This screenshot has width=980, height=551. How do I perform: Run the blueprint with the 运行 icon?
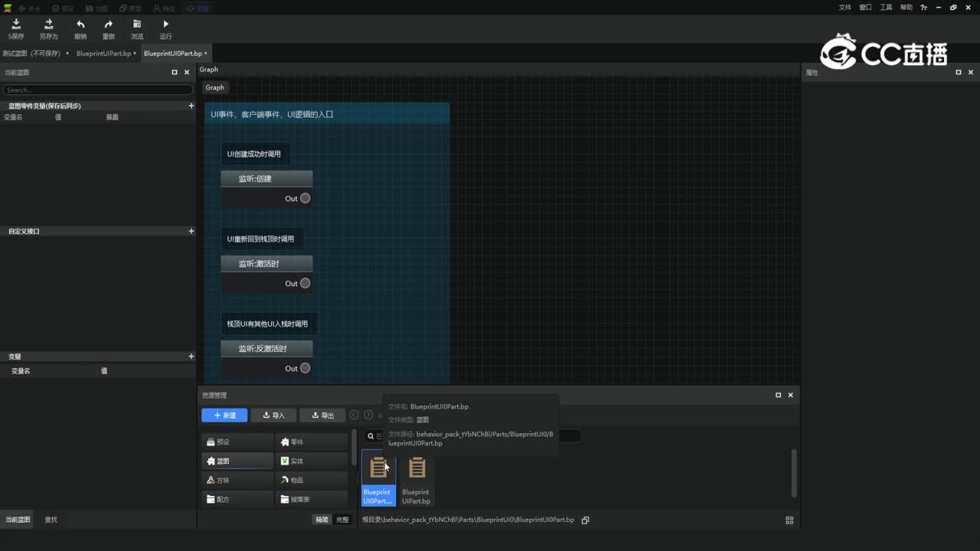pyautogui.click(x=165, y=29)
